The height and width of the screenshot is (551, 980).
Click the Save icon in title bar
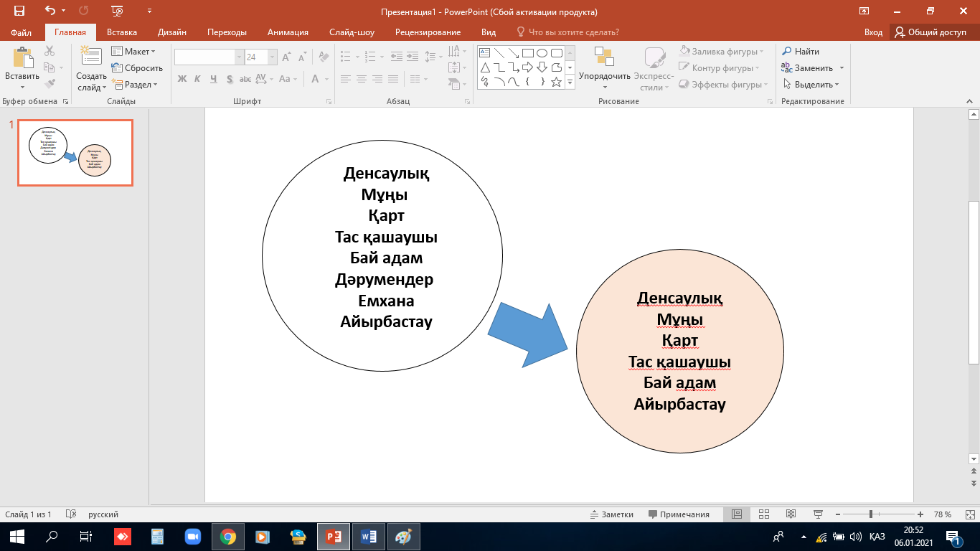click(19, 11)
